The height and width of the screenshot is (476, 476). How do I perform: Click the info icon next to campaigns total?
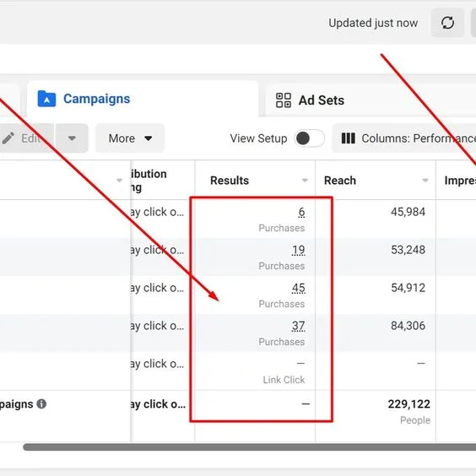tap(41, 403)
